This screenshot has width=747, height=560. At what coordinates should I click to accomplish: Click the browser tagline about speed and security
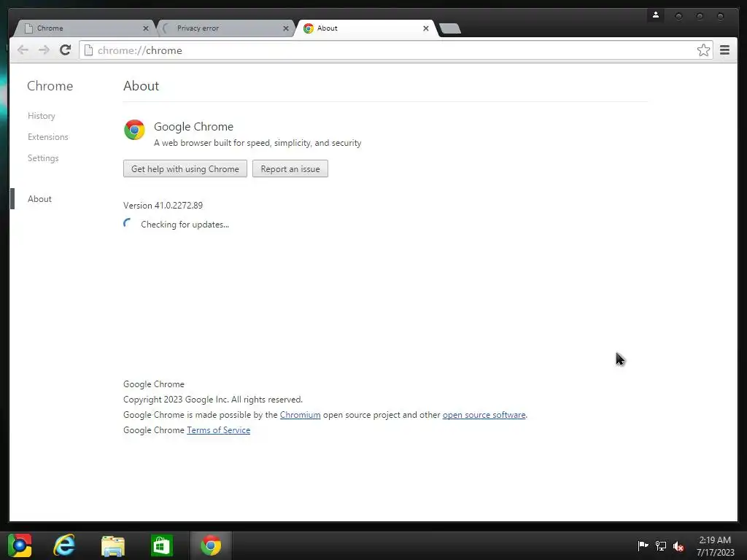click(258, 143)
